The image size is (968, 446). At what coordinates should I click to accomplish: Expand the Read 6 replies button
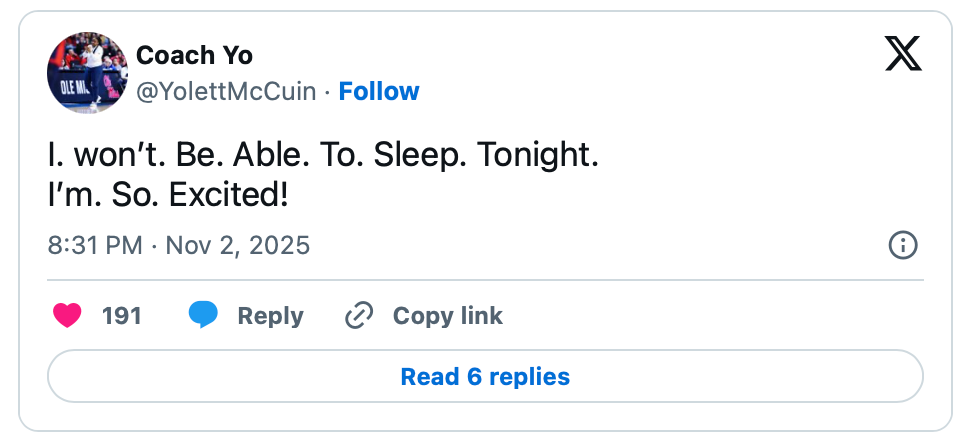485,377
